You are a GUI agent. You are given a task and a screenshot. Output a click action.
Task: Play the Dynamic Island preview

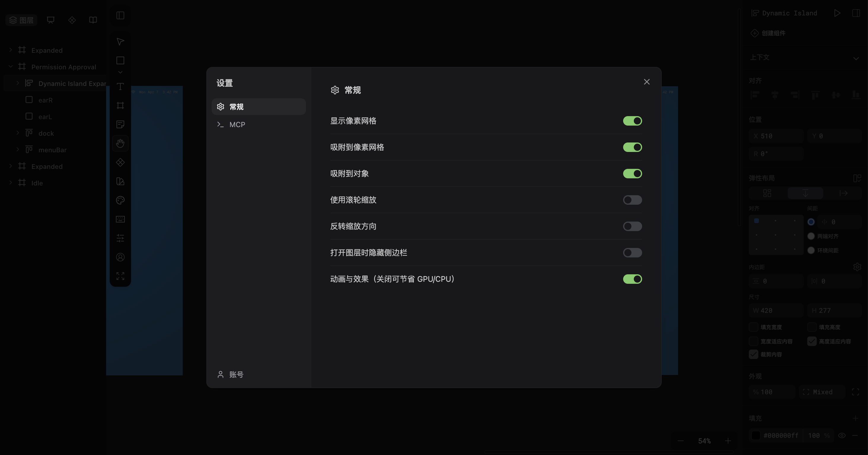tap(837, 13)
